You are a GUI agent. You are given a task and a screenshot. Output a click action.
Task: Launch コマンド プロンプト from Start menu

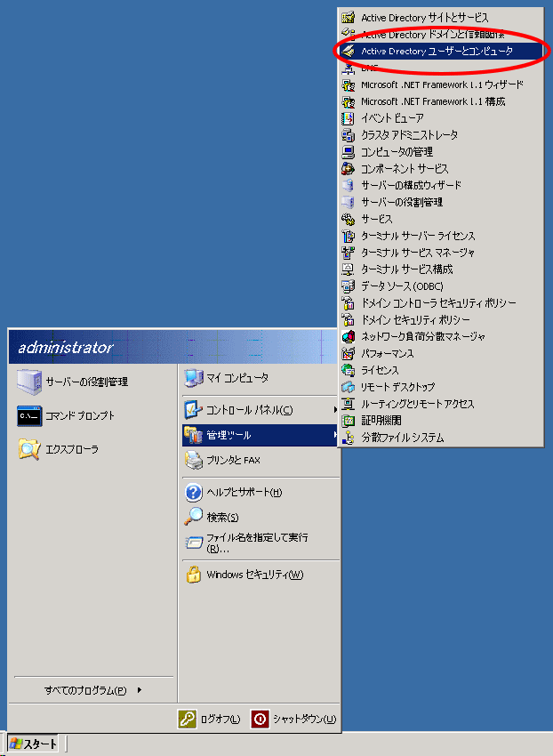pyautogui.click(x=92, y=415)
